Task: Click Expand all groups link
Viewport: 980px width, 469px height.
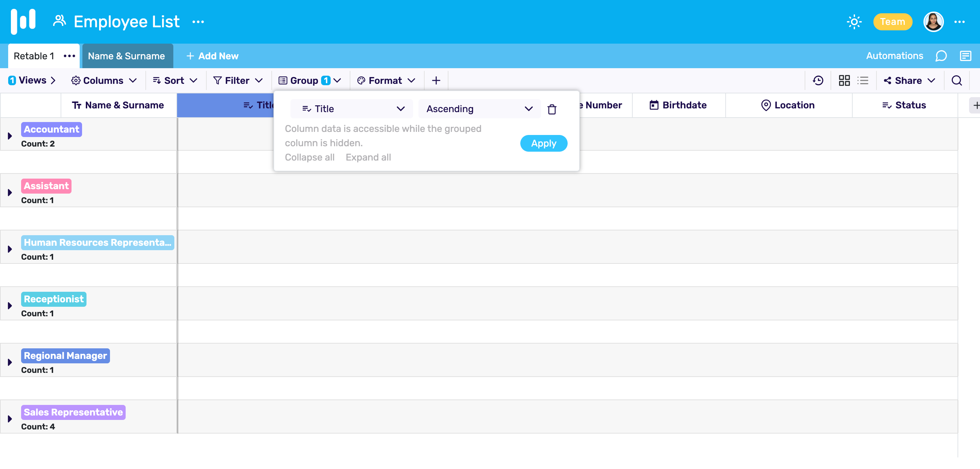Action: (369, 157)
